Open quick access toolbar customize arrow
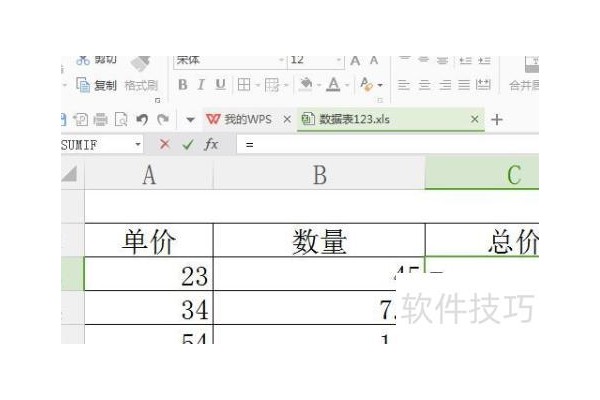 [x=190, y=120]
